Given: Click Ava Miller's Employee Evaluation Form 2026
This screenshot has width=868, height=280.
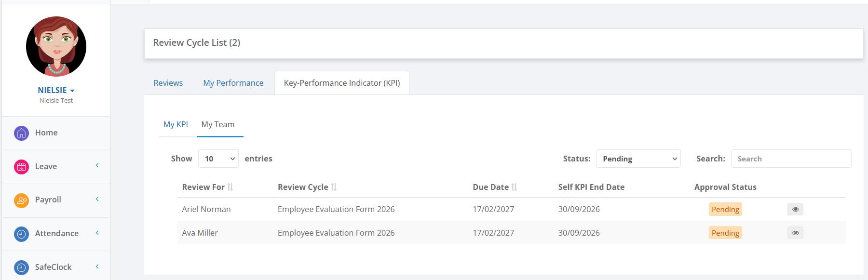Looking at the screenshot, I should coord(336,233).
